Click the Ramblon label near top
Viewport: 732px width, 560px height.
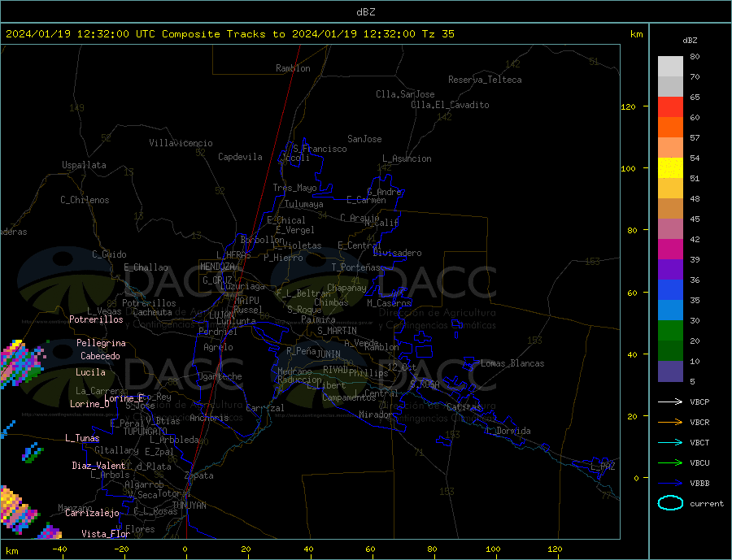point(293,68)
